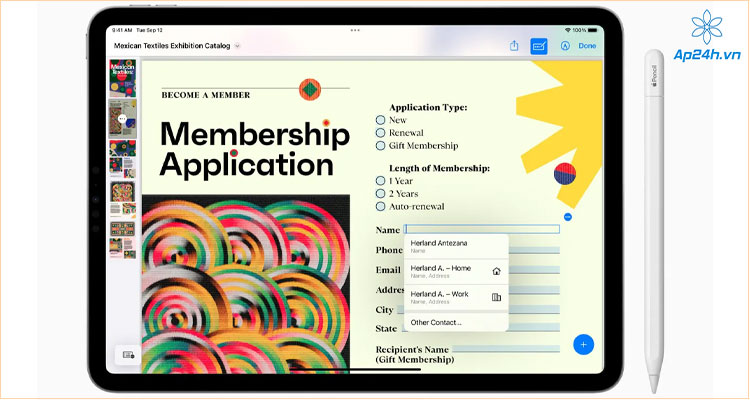This screenshot has width=750, height=400.
Task: Tap the Membership Application title text
Action: tap(255, 150)
